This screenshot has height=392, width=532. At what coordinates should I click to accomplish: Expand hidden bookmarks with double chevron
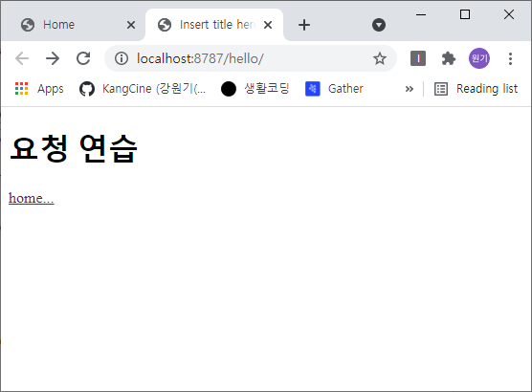pyautogui.click(x=410, y=89)
